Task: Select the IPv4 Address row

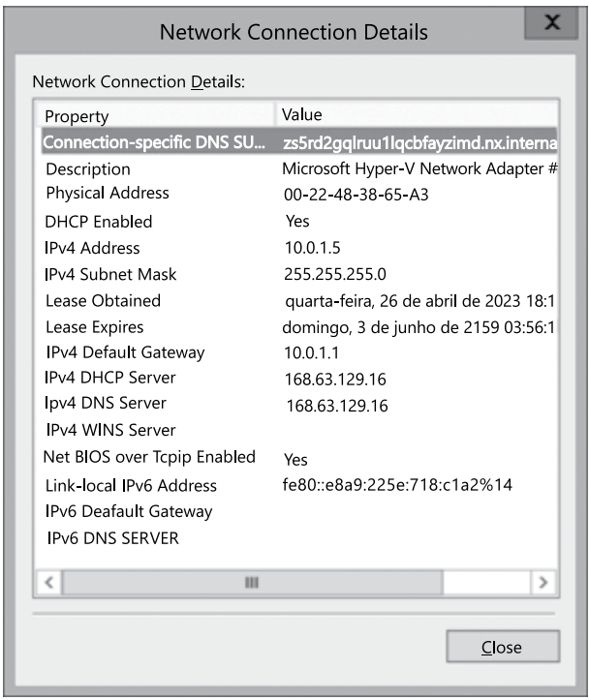Action: 93,248
